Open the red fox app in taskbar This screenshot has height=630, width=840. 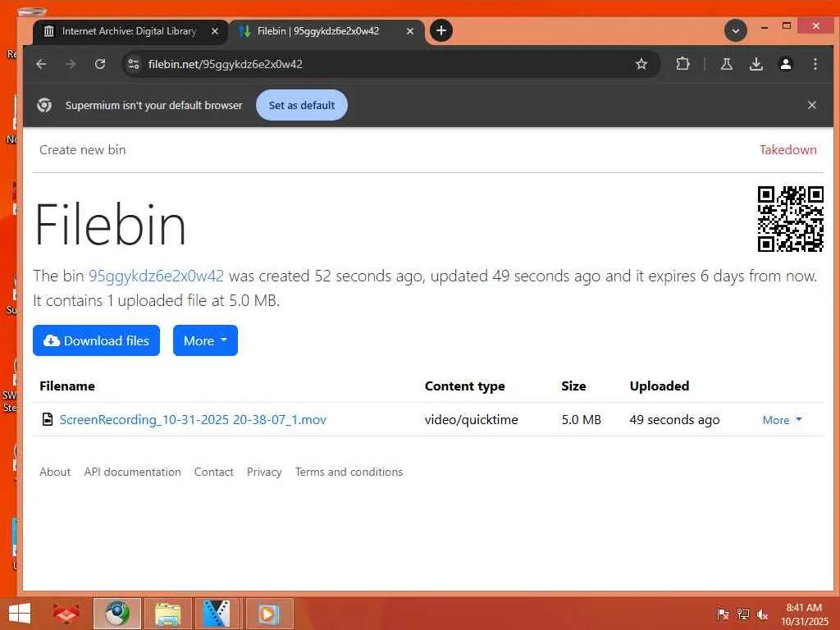[66, 614]
